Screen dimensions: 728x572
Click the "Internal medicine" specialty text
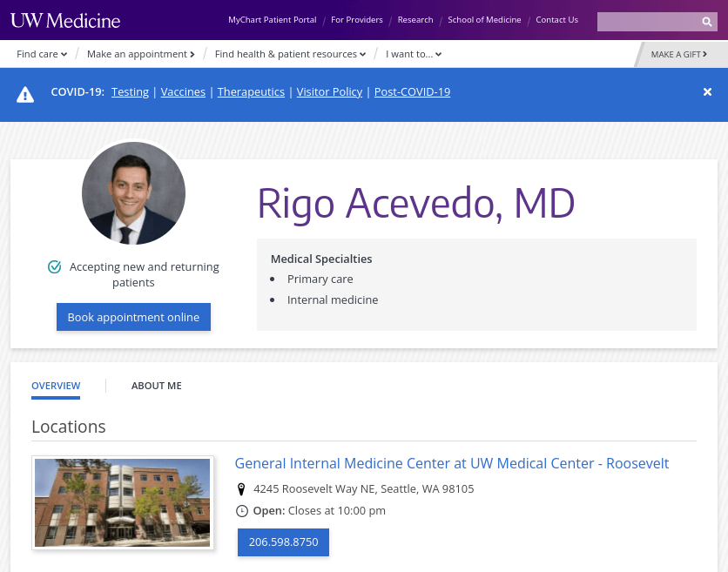(x=333, y=299)
